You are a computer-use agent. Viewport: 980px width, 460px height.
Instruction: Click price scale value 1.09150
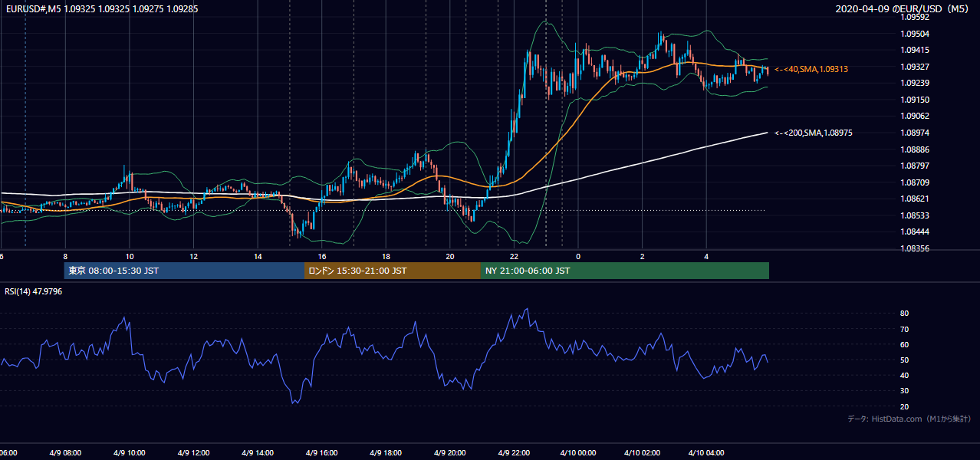pyautogui.click(x=916, y=100)
